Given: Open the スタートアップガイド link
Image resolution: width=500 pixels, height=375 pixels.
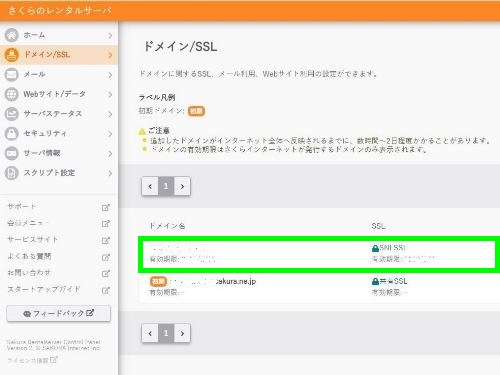Looking at the screenshot, I should [x=44, y=289].
